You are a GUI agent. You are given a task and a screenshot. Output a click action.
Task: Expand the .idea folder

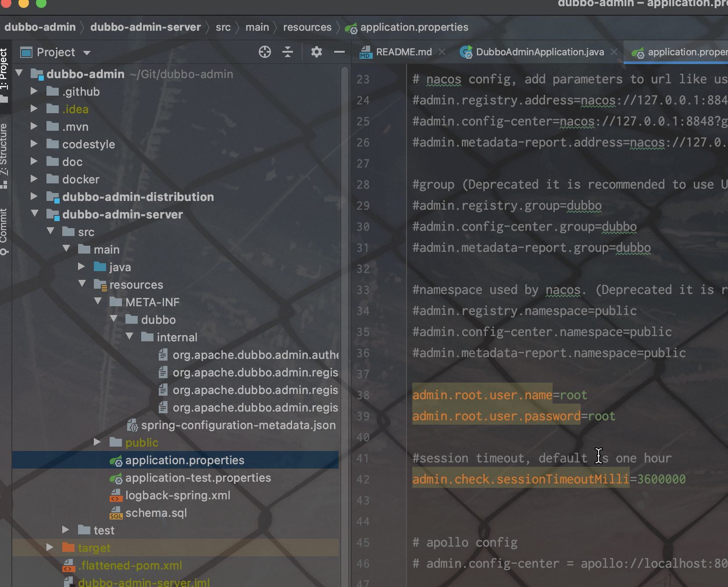[34, 109]
